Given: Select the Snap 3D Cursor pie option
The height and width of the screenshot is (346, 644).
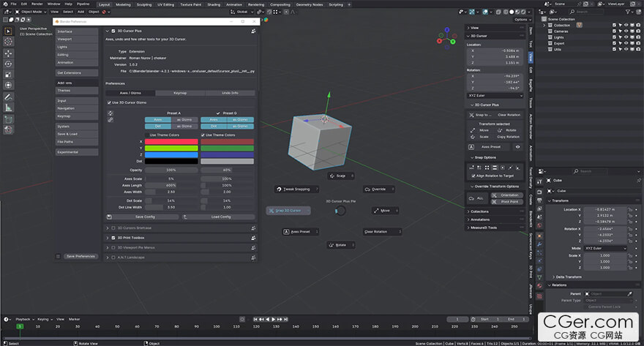Looking at the screenshot, I should tap(288, 211).
